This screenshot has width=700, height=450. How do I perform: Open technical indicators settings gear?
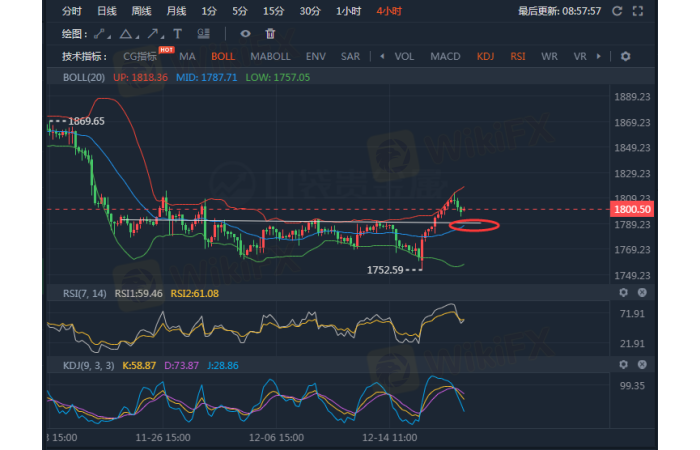point(625,56)
